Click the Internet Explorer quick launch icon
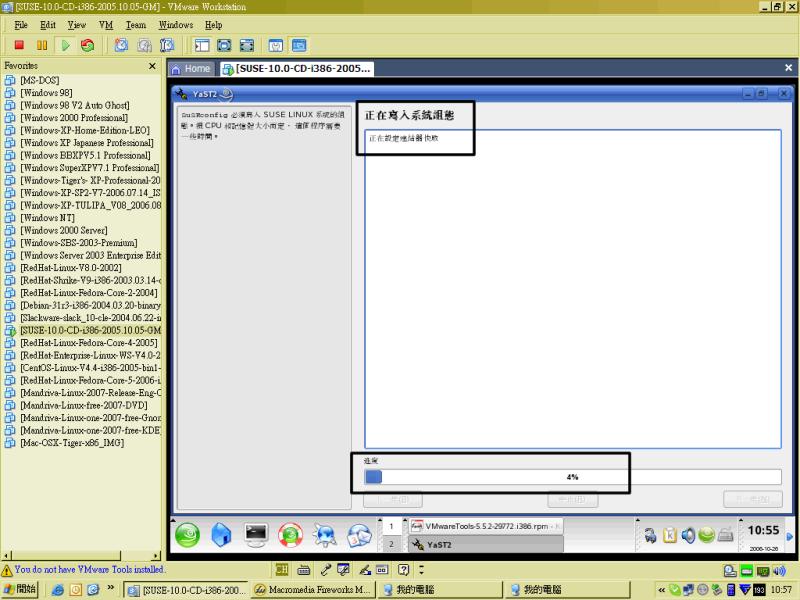The height and width of the screenshot is (600, 800). tap(58, 590)
